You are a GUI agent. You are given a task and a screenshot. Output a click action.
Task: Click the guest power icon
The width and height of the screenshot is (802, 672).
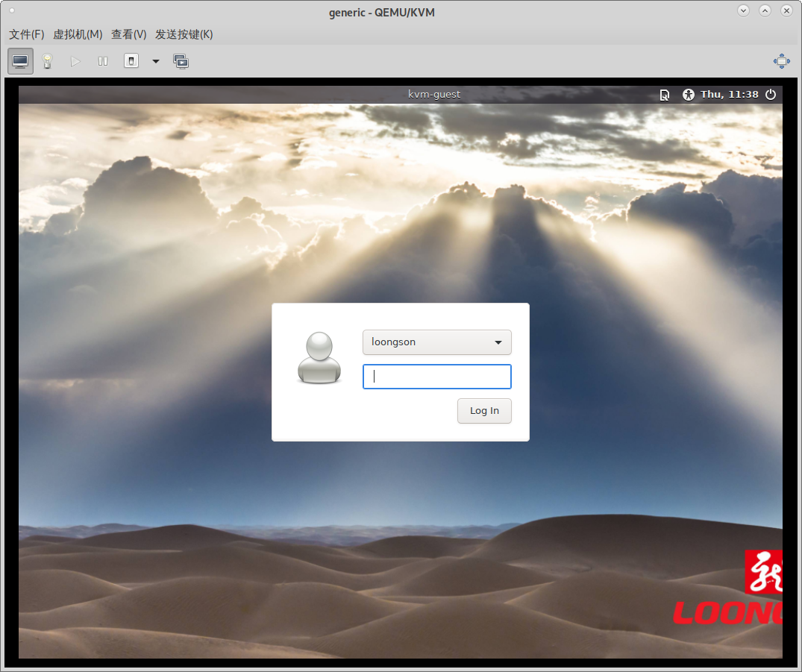pos(771,95)
